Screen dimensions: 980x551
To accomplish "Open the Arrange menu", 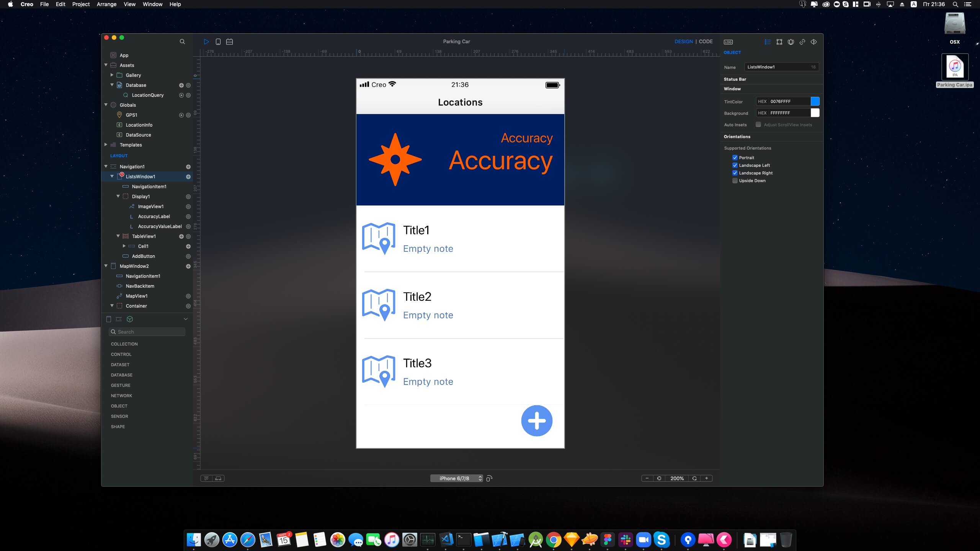I will 106,4.
